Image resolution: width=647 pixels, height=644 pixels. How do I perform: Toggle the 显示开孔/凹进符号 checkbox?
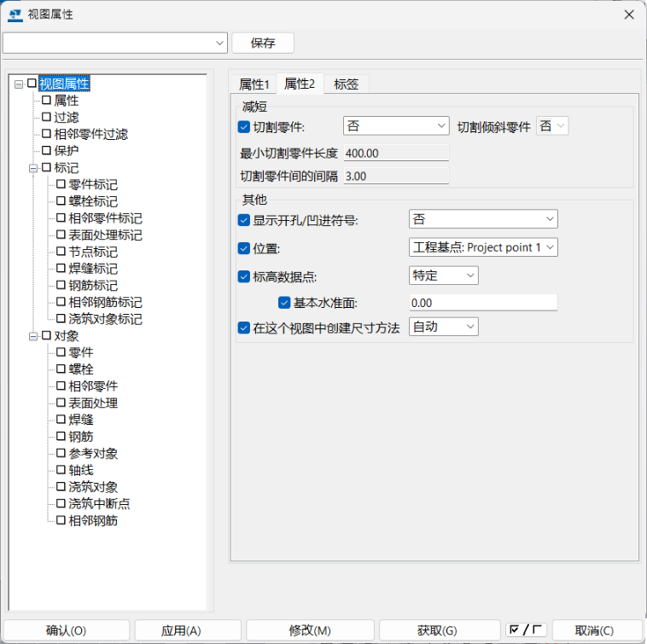244,220
